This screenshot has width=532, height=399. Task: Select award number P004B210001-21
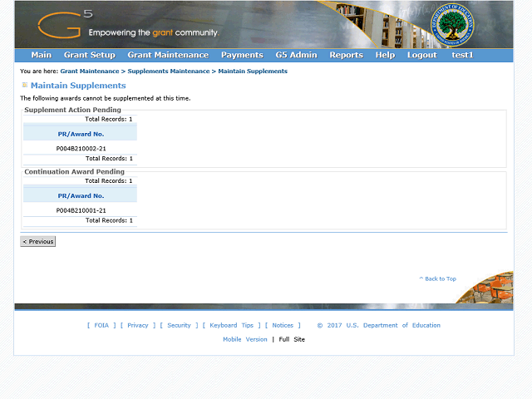(x=81, y=210)
